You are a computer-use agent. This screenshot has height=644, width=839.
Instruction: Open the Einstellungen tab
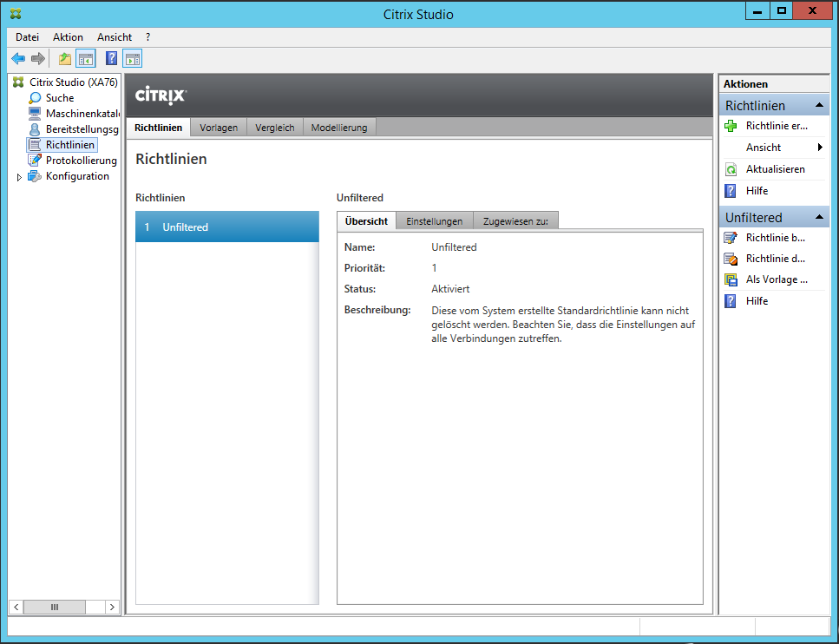[x=435, y=221]
